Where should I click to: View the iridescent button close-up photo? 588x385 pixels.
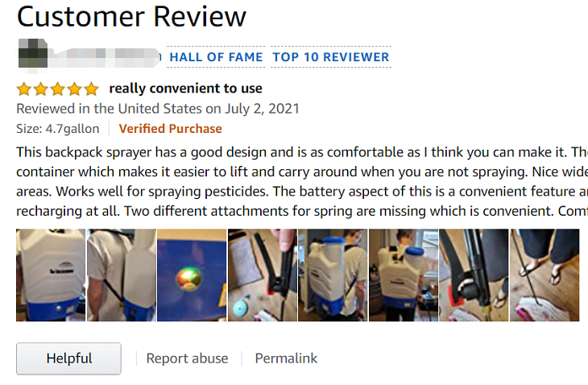[192, 275]
